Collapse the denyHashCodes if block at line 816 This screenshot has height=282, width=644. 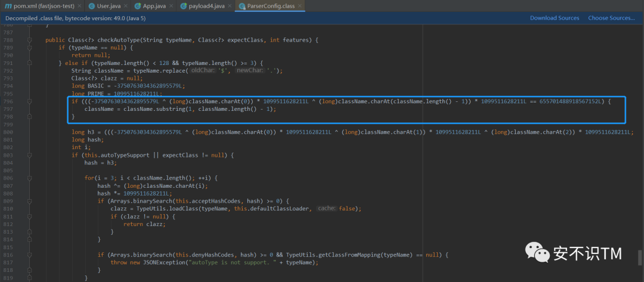29,255
